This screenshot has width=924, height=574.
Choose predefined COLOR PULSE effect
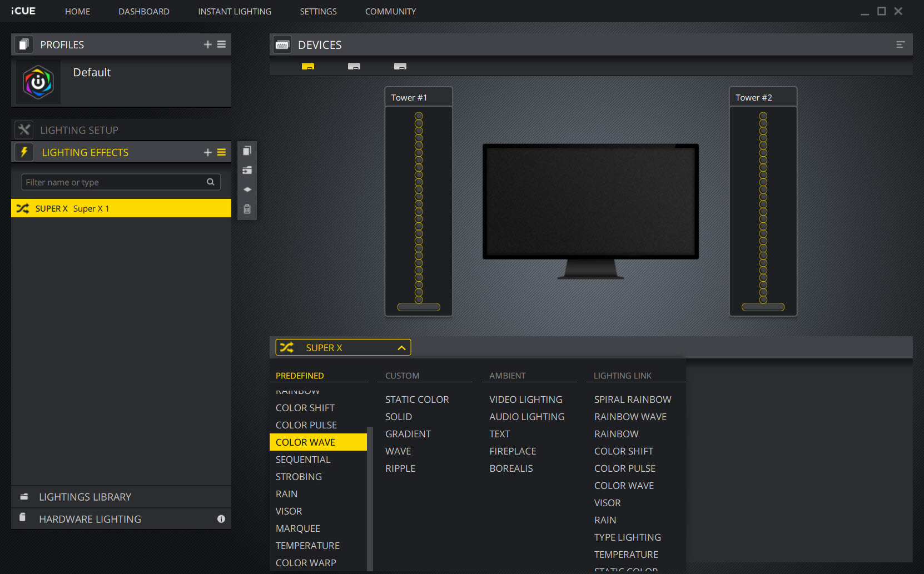coord(306,425)
